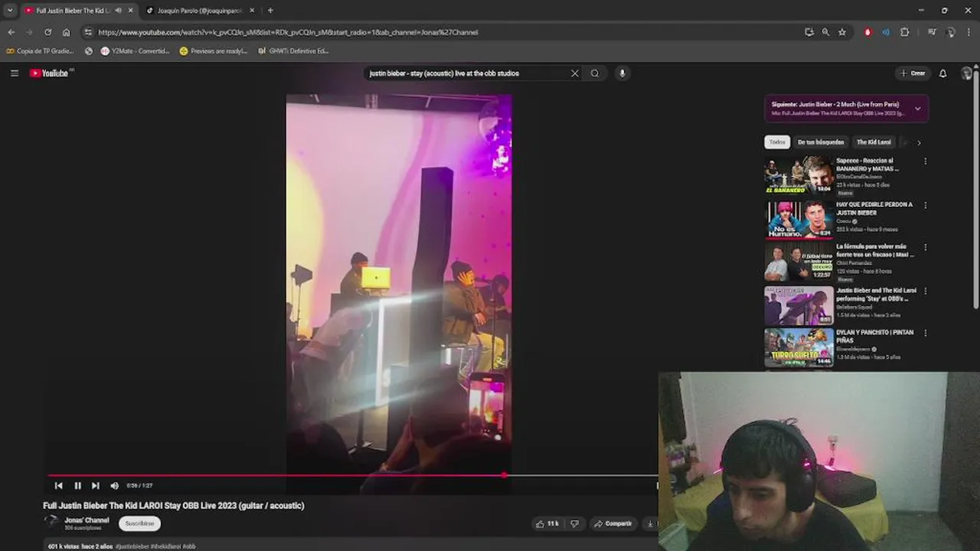Open the YouTube hamburger guide menu
The width and height of the screenshot is (980, 551).
(x=15, y=73)
